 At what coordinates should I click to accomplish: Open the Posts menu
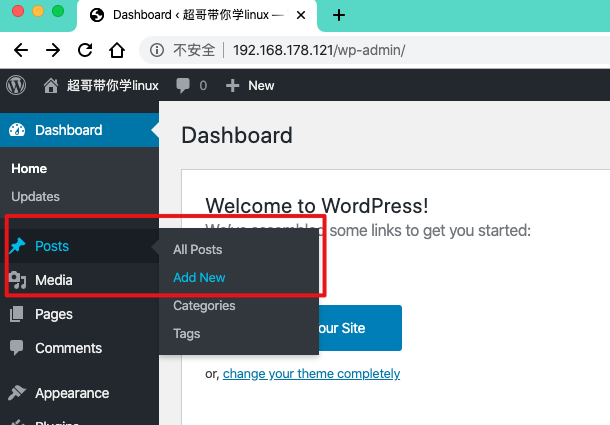(x=79, y=246)
